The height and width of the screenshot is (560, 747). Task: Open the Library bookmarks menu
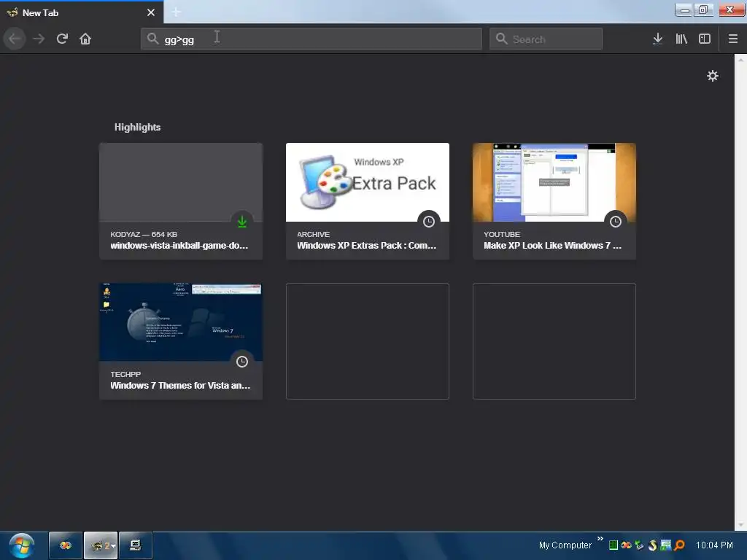click(681, 39)
